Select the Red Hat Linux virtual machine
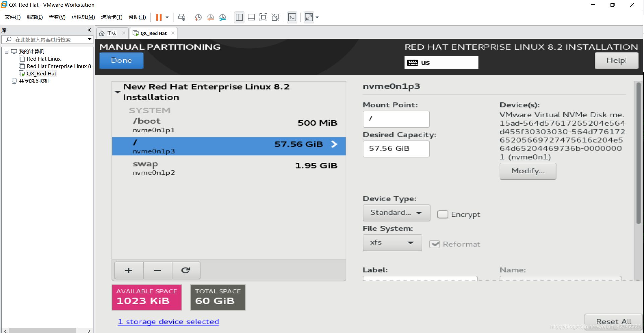This screenshot has height=333, width=644. 44,59
